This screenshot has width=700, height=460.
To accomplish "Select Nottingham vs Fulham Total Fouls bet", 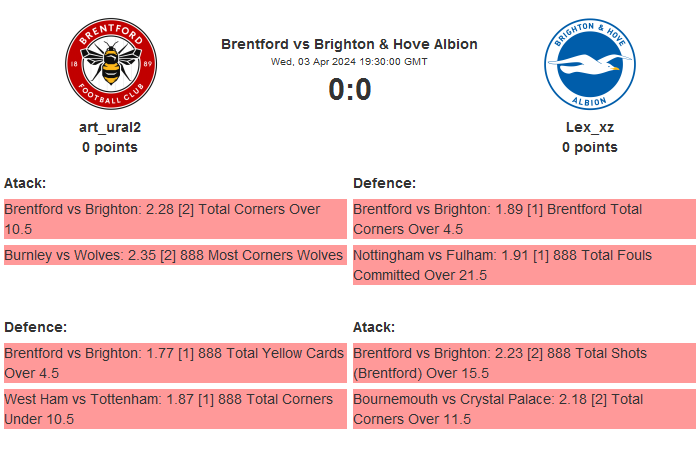I will (523, 265).
